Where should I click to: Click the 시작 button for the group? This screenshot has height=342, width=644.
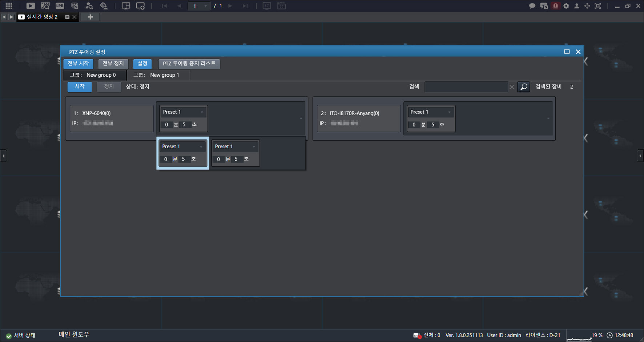pos(80,86)
